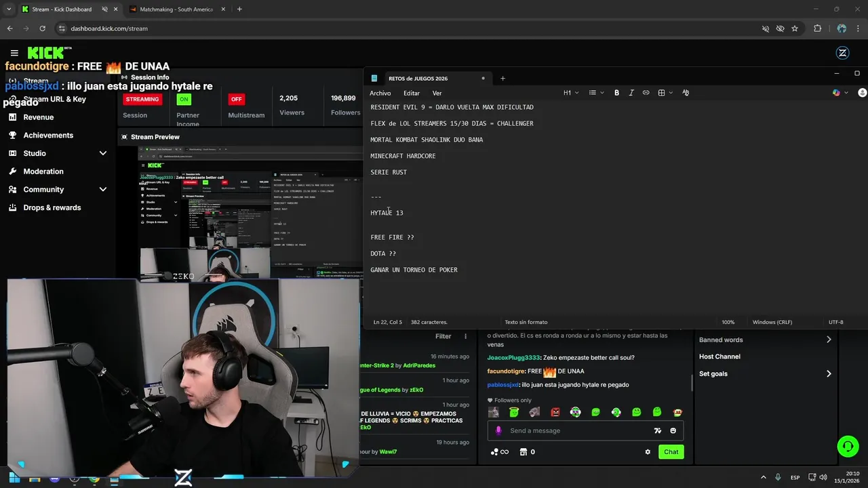Open a new browser tab

239,9
